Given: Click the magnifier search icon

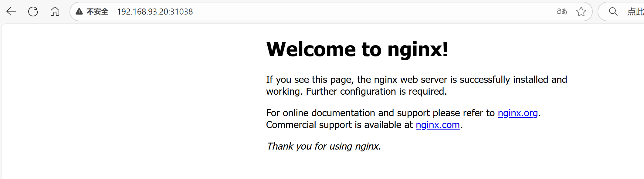Looking at the screenshot, I should coord(613,12).
